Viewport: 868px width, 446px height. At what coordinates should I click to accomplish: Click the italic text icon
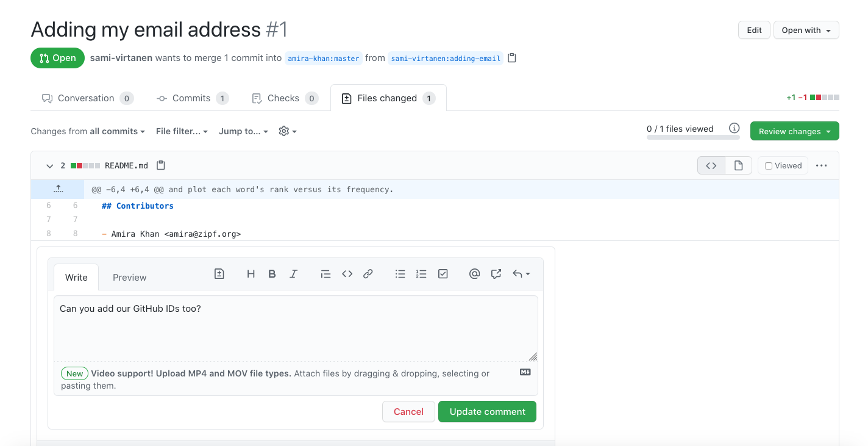pos(293,274)
